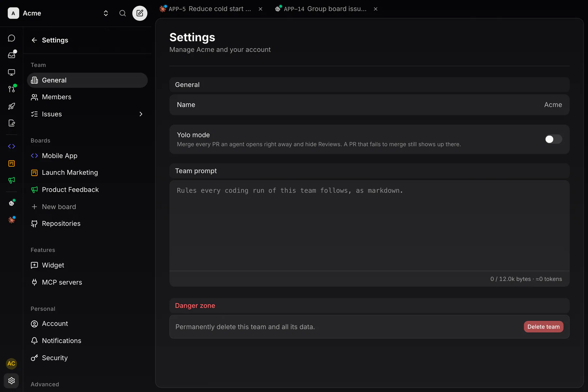Viewport: 588px width, 392px height.
Task: Open Widget settings
Action: point(87,265)
